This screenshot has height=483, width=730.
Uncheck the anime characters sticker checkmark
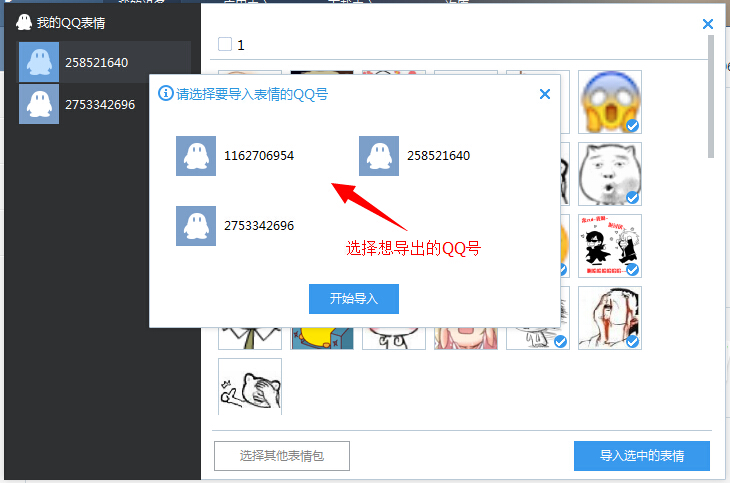632,269
